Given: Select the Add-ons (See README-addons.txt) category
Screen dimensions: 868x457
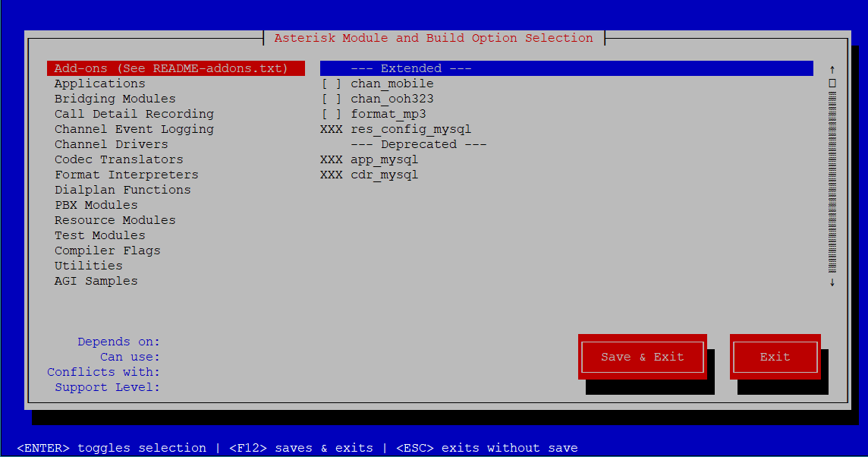Looking at the screenshot, I should point(175,68).
